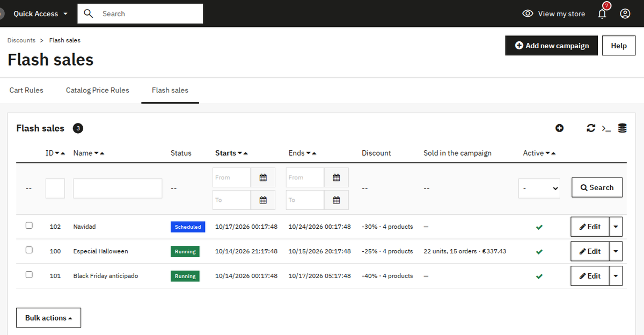Click the down sort arrow beside Starts

(x=239, y=154)
